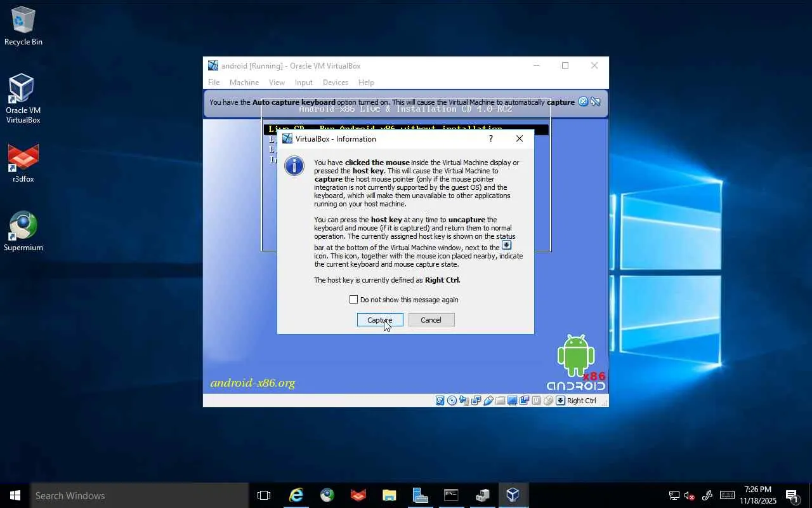Open the Windows Start menu
812x508 pixels.
point(15,495)
